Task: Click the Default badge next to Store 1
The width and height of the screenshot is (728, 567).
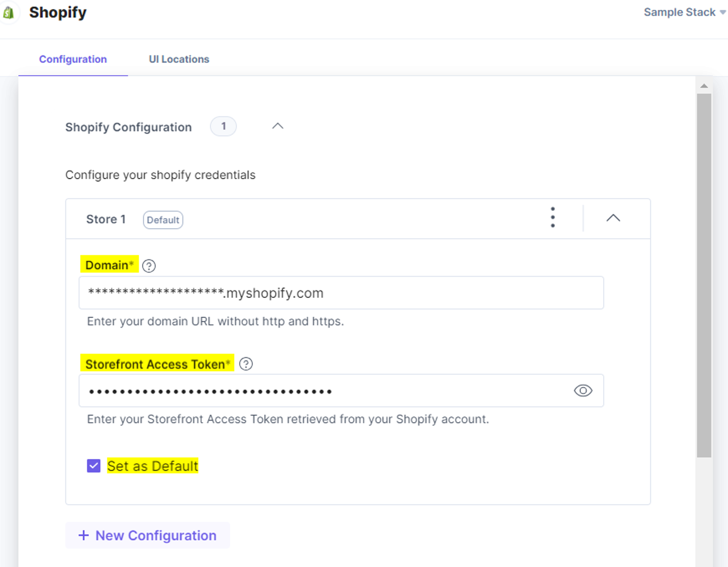Action: 163,220
